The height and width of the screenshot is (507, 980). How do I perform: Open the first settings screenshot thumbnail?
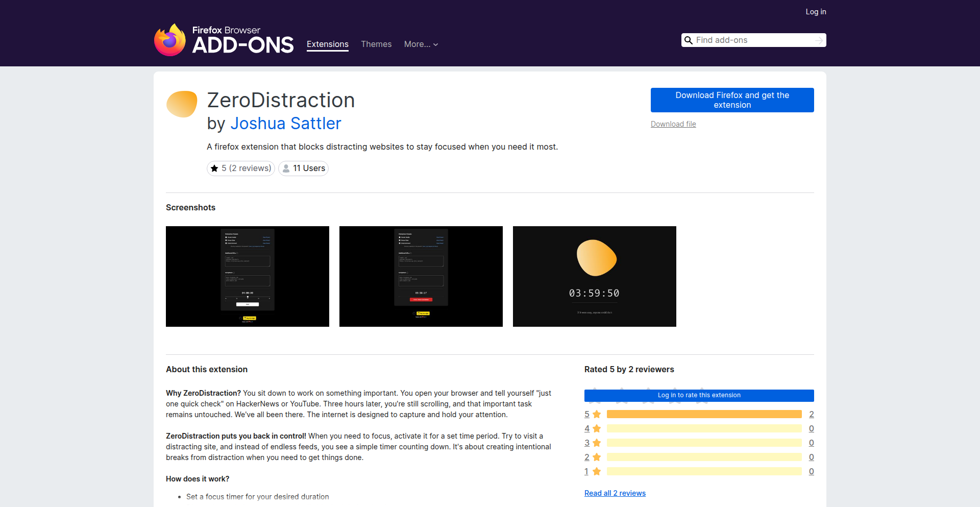tap(248, 276)
